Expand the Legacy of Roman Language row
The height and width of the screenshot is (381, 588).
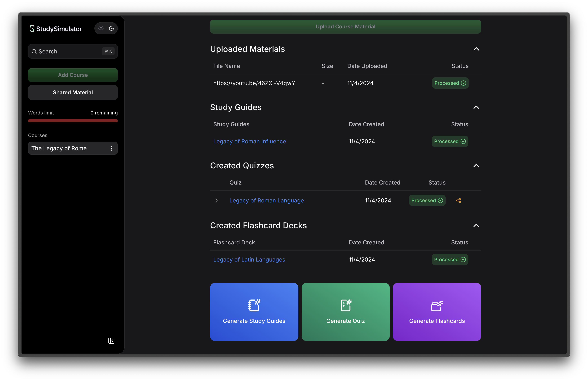coord(216,201)
